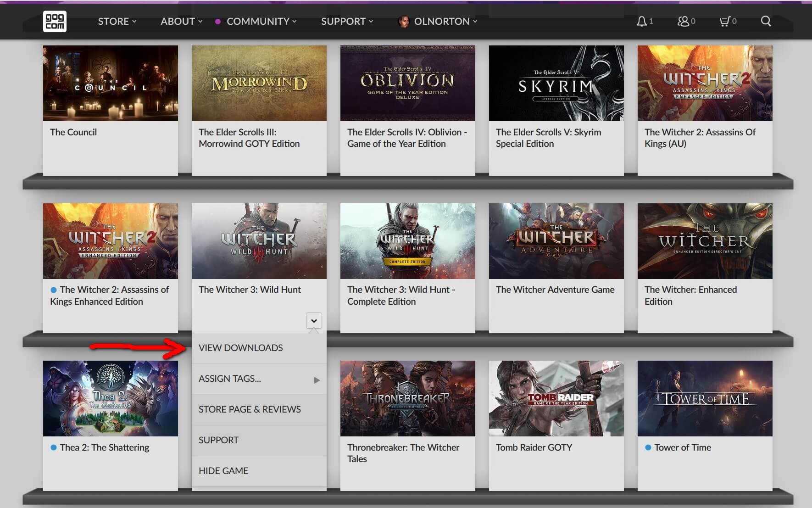Click blue dot beside Thea 2 title
Screen dimensions: 812x508
tap(54, 447)
